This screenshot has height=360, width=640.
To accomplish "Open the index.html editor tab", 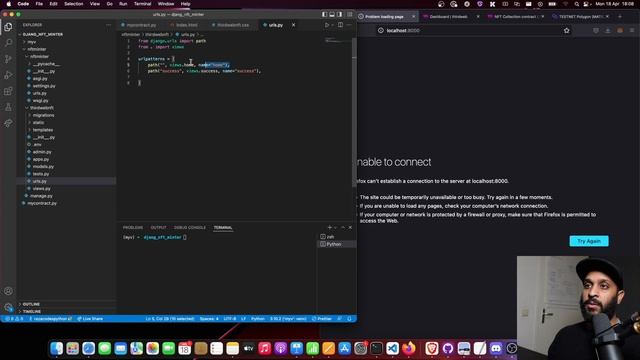I will tap(187, 25).
